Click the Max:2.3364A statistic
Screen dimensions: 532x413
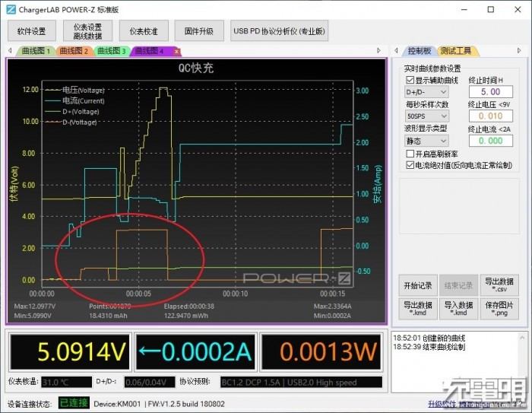333,307
